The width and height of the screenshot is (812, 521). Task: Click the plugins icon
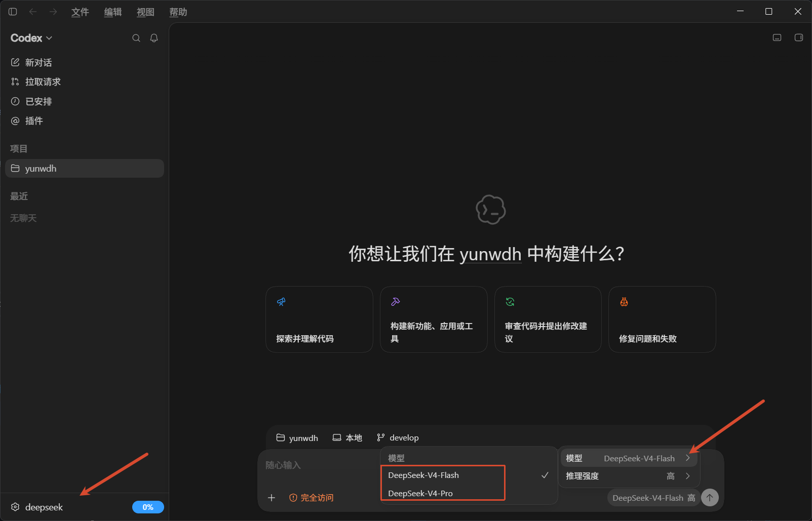[15, 121]
